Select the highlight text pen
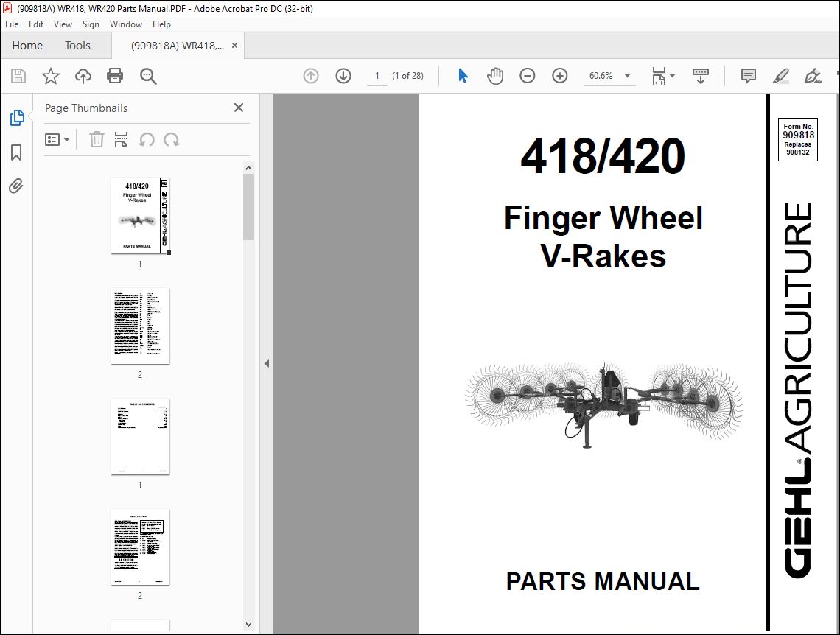This screenshot has width=840, height=635. point(780,76)
